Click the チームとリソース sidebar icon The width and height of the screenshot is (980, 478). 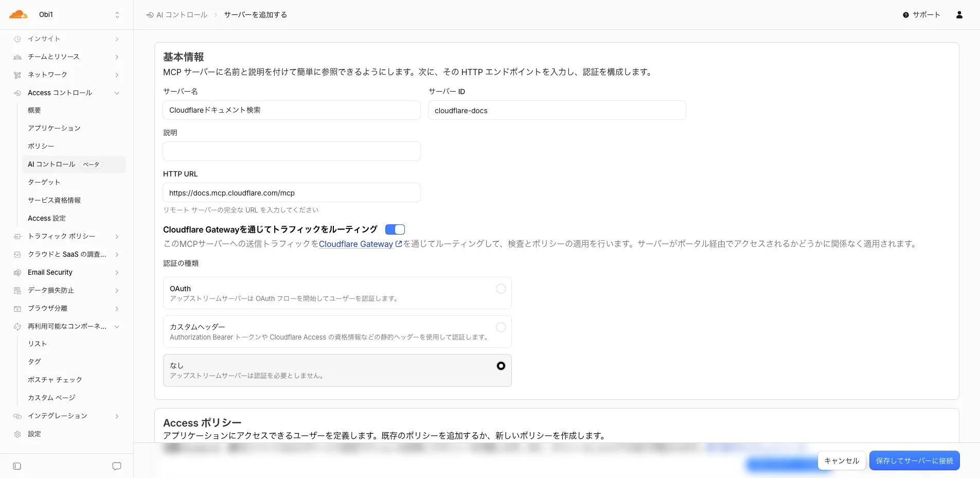(17, 57)
